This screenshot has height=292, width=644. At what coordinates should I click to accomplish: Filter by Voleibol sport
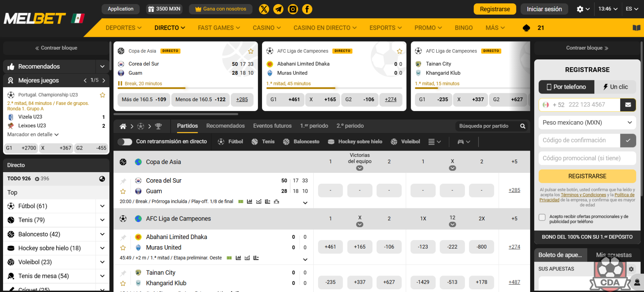[x=405, y=141]
